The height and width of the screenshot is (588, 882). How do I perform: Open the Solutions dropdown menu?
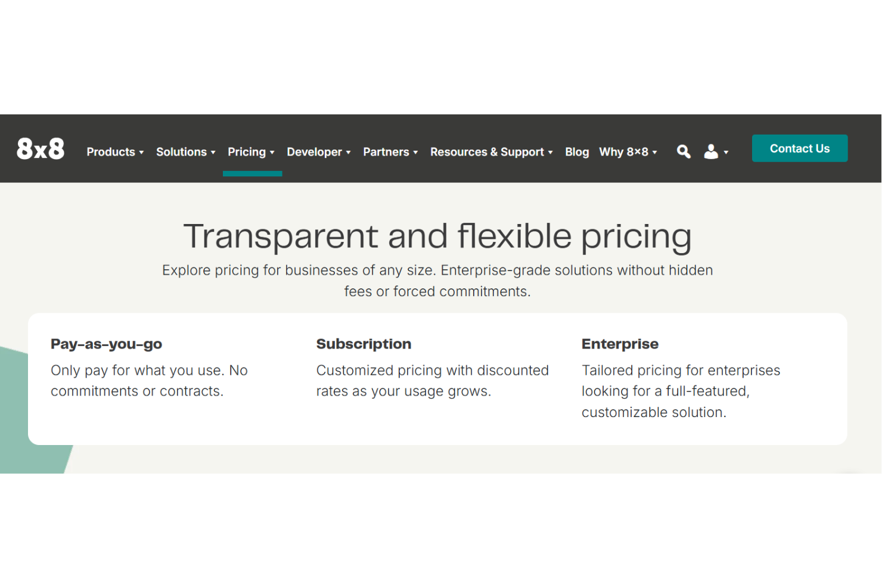pyautogui.click(x=185, y=152)
